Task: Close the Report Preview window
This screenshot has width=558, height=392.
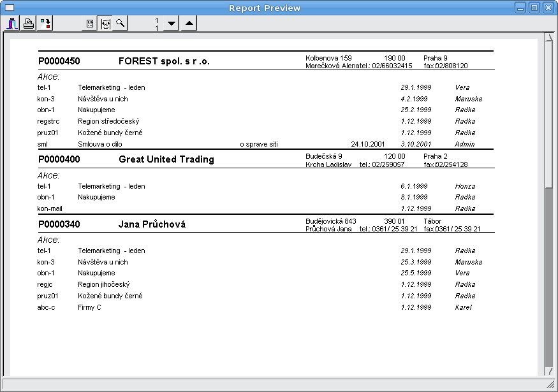Action: tap(548, 8)
